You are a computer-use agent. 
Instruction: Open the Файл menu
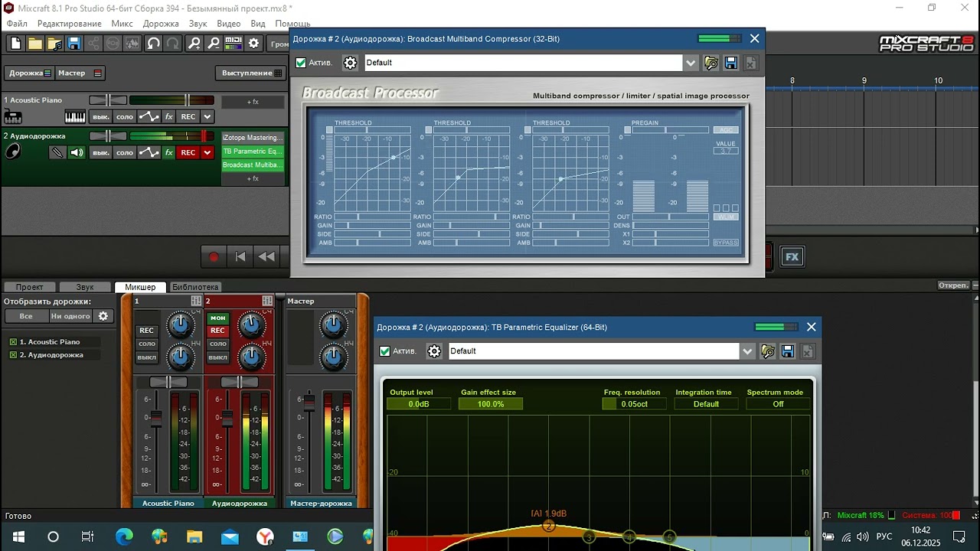coord(17,24)
